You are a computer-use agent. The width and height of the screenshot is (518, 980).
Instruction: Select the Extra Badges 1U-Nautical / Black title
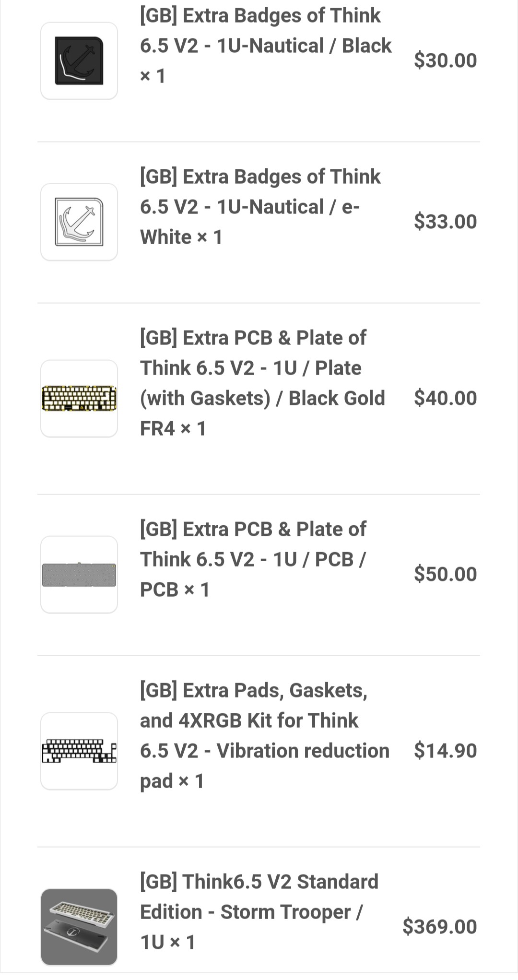(266, 46)
